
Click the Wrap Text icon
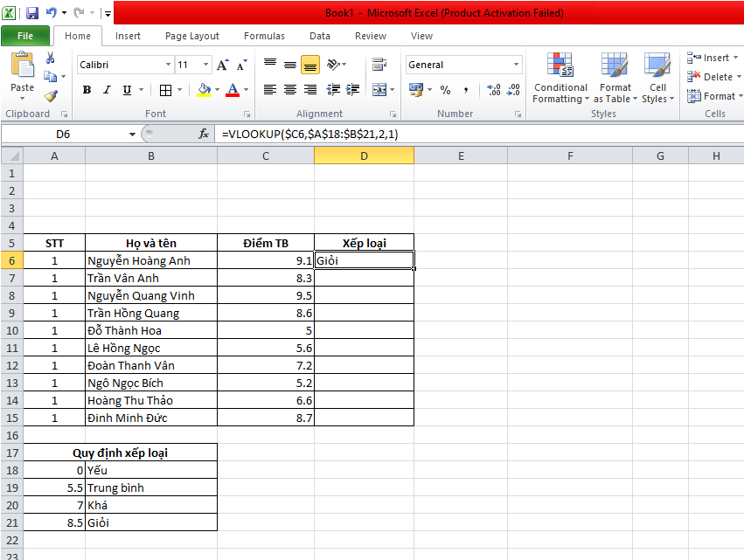(379, 65)
